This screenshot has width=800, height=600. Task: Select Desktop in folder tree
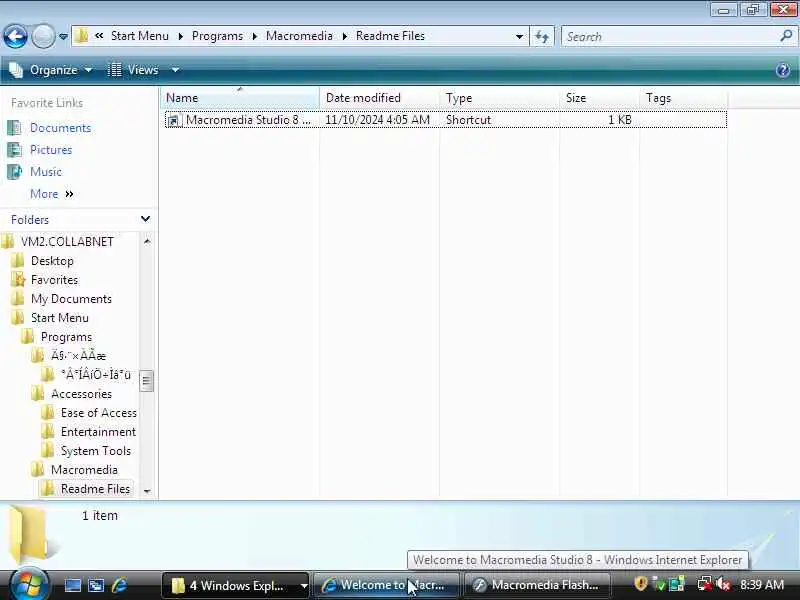pyautogui.click(x=52, y=261)
